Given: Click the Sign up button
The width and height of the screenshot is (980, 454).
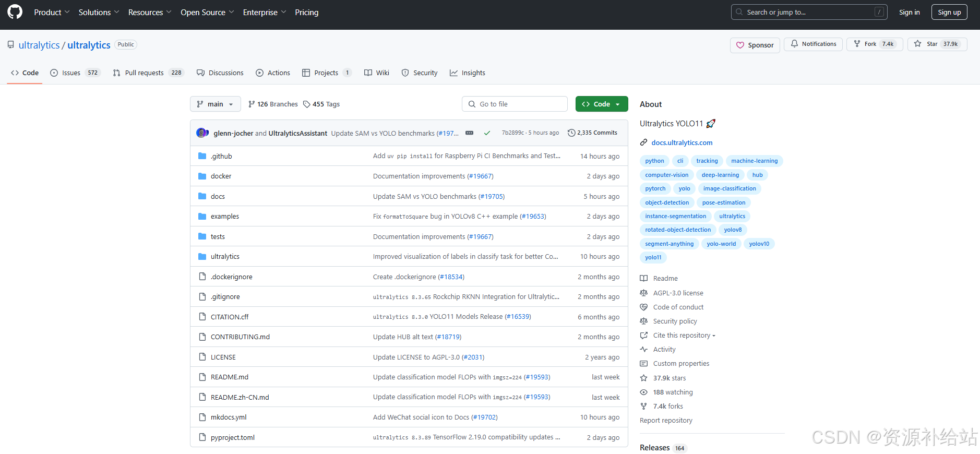Looking at the screenshot, I should pyautogui.click(x=949, y=12).
